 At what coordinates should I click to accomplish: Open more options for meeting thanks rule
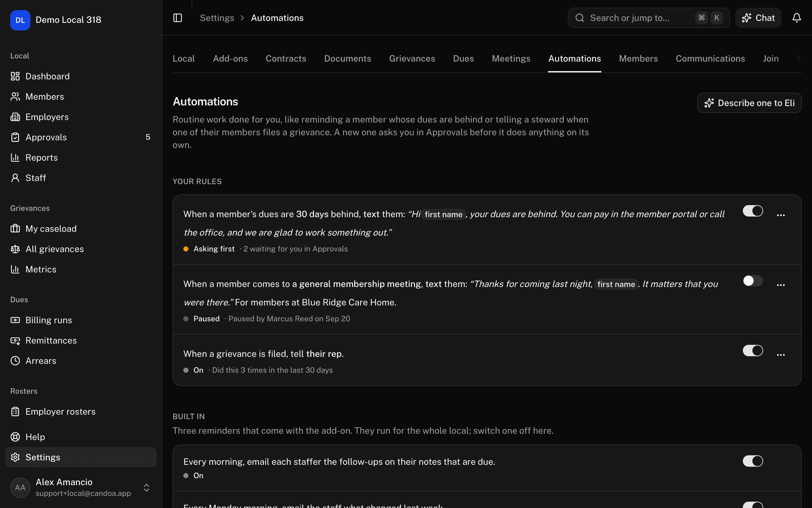pyautogui.click(x=781, y=285)
